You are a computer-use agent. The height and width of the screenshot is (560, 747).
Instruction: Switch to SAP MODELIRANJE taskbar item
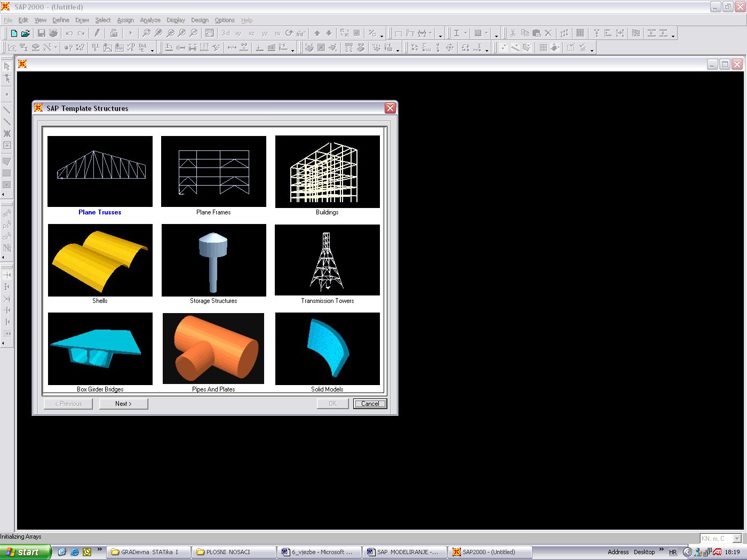405,552
